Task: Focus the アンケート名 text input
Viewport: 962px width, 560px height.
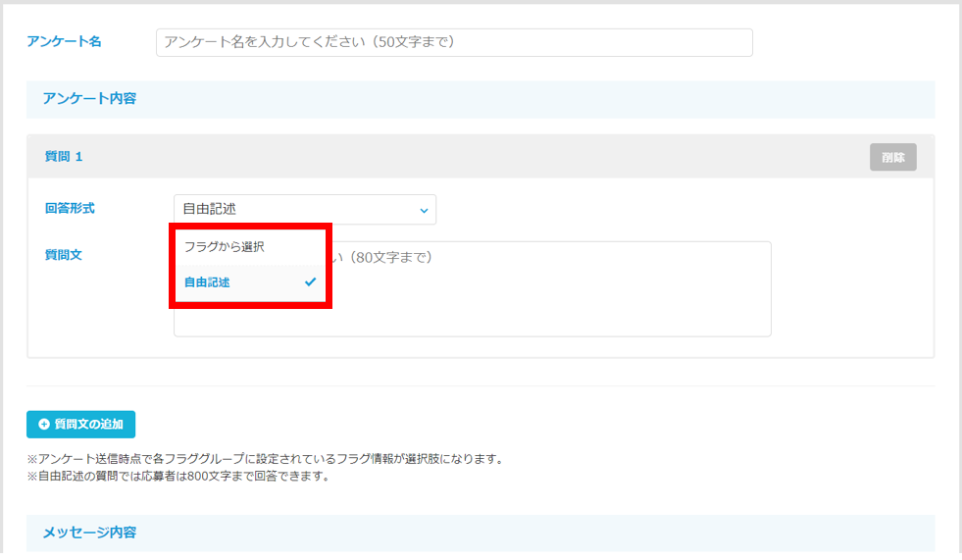Action: (x=454, y=42)
